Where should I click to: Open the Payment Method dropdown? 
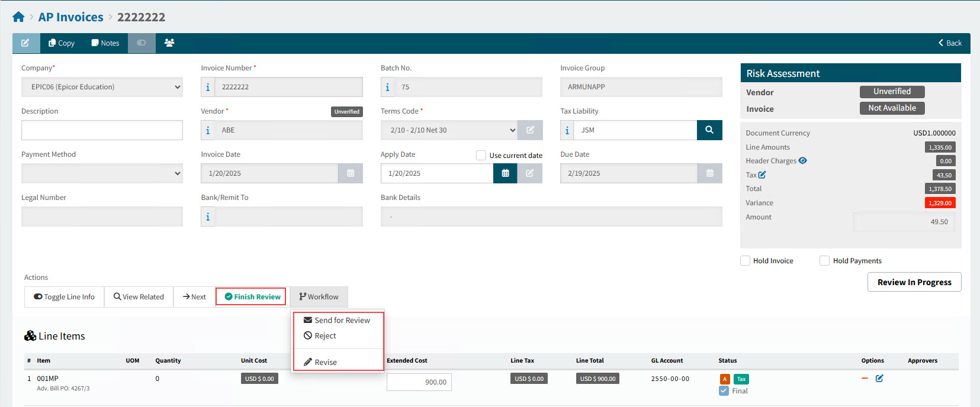point(102,173)
